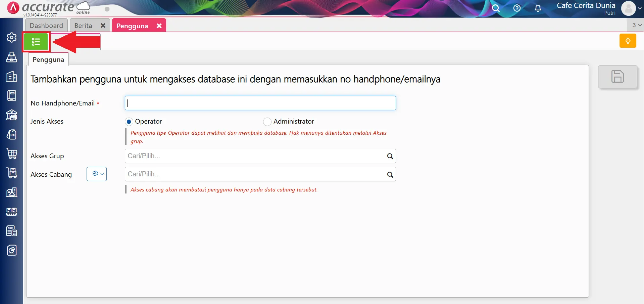Image resolution: width=644 pixels, height=304 pixels.
Task: Click the save button on the right
Action: point(617,77)
